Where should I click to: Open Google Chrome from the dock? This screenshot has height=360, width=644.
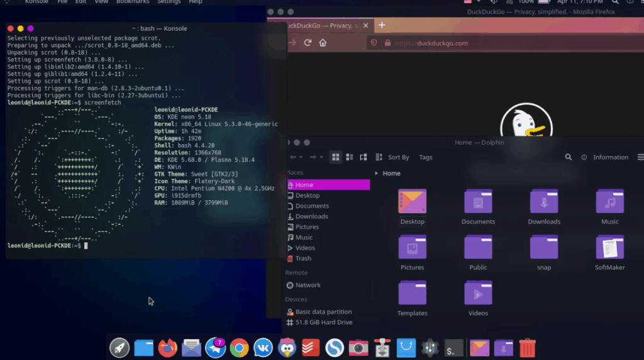(239, 347)
